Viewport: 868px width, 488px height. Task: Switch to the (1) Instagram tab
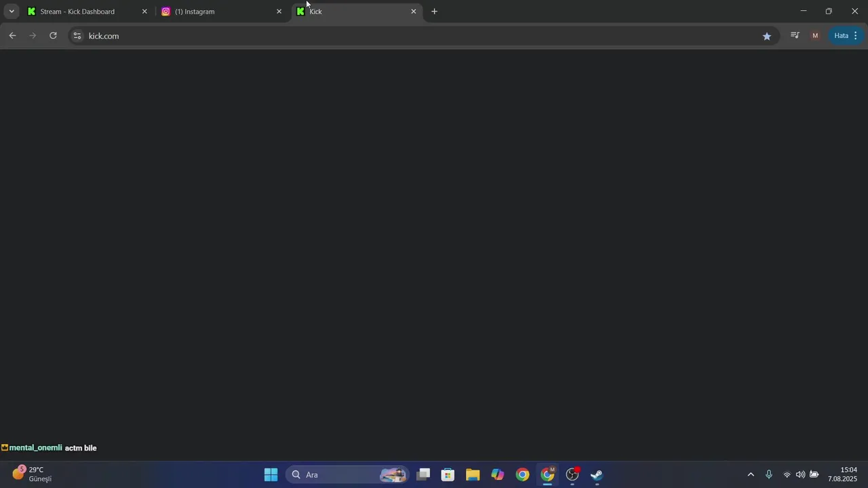[x=222, y=12]
